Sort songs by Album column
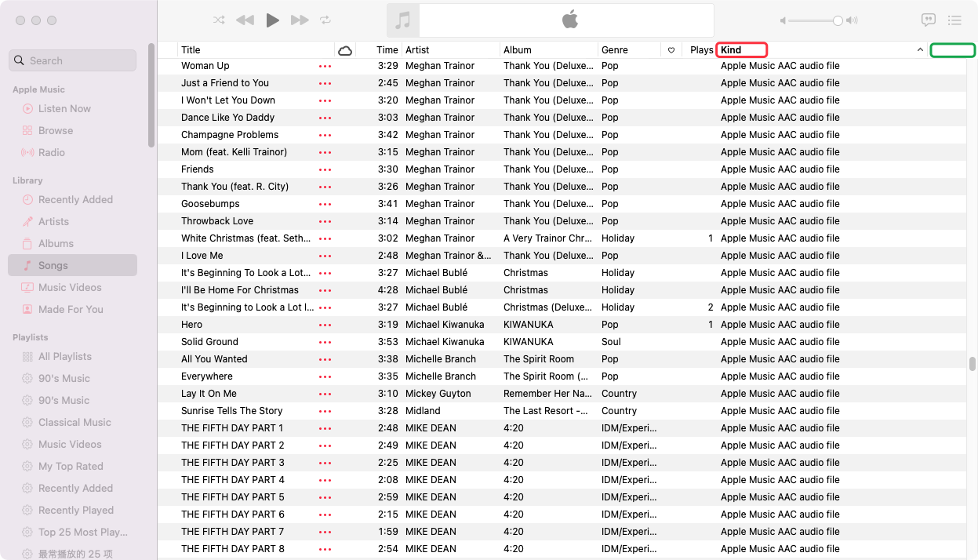The height and width of the screenshot is (560, 978). [549, 49]
